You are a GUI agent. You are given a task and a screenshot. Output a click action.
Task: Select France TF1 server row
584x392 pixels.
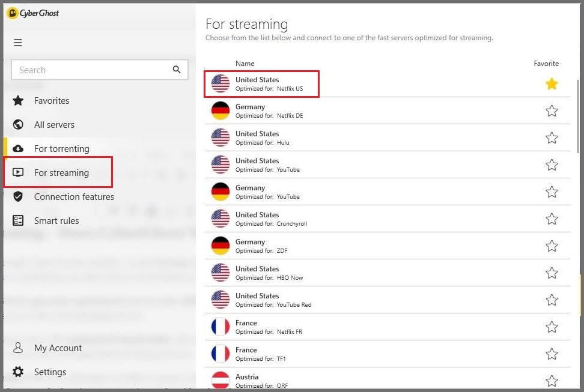(388, 354)
